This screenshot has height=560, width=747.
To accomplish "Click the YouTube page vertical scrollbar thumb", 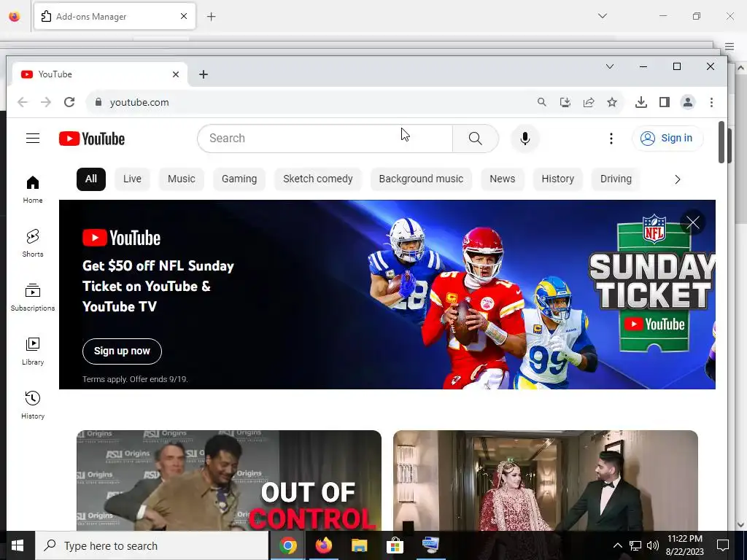I will pos(721,142).
